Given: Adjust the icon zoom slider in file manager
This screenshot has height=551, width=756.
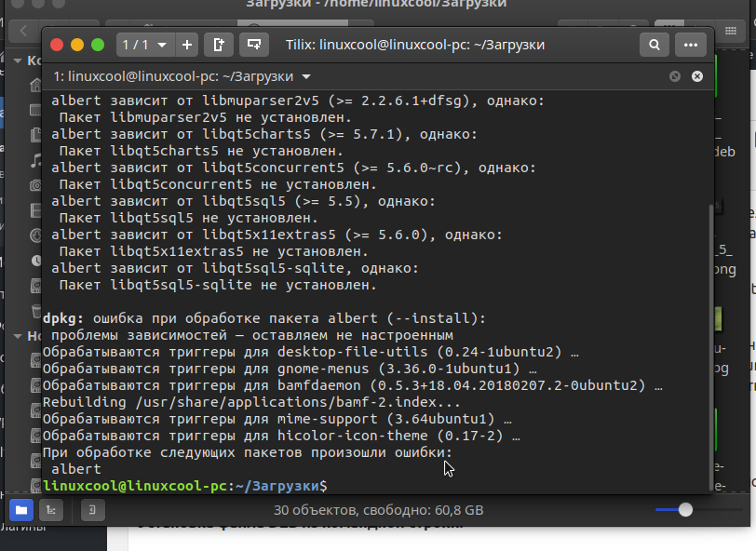Looking at the screenshot, I should pos(686,509).
